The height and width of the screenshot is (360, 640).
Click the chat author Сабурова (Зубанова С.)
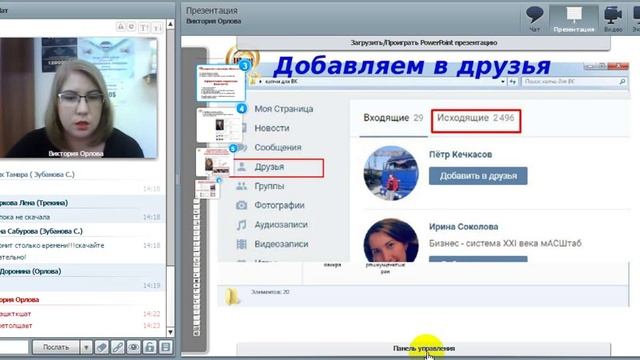click(x=41, y=231)
